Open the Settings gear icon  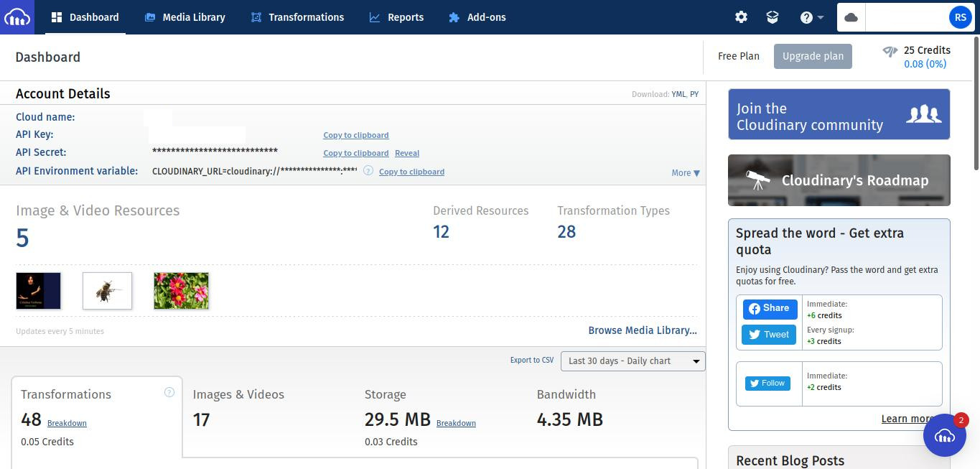pos(741,17)
